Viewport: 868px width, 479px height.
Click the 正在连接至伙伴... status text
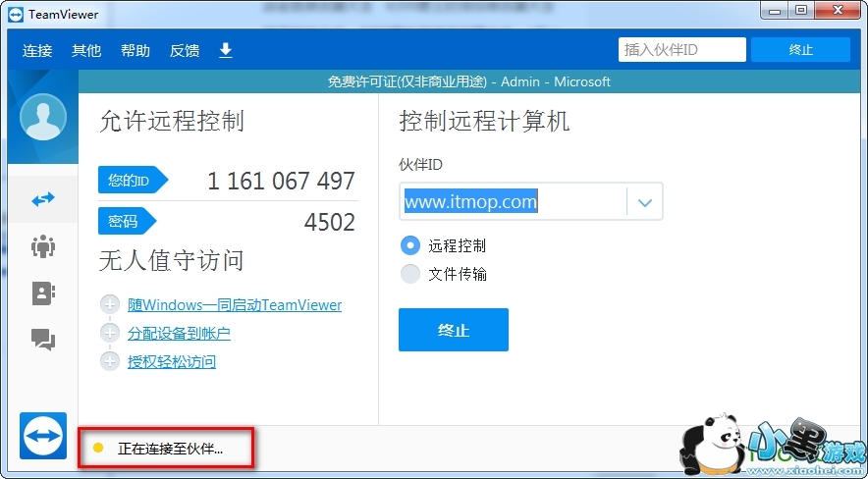click(171, 448)
